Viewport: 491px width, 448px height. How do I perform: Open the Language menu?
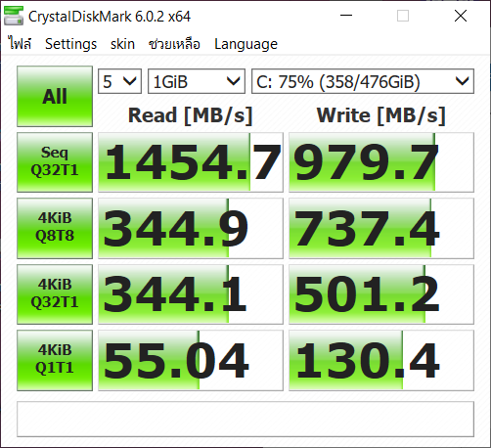[245, 44]
